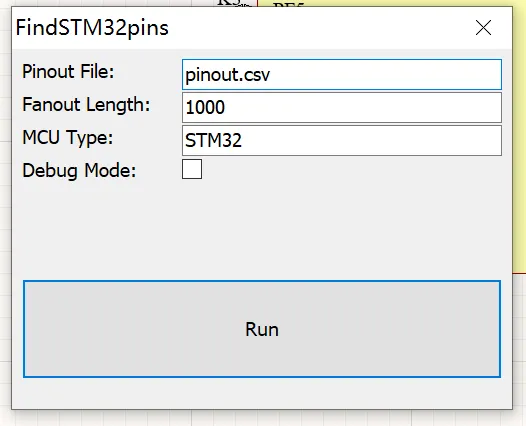526x426 pixels.
Task: Click blank title bar space beside close button
Action: [x=319, y=28]
